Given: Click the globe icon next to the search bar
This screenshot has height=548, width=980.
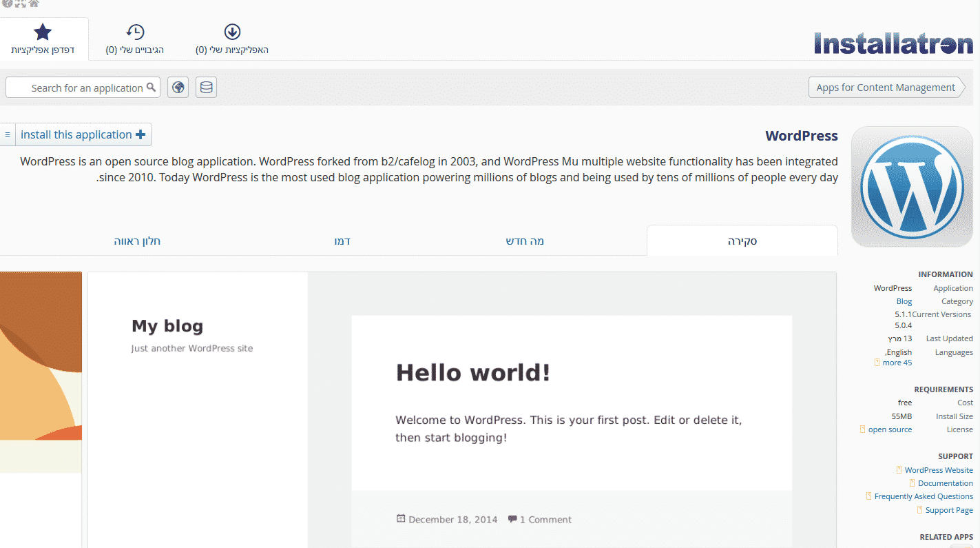Looking at the screenshot, I should 178,87.
